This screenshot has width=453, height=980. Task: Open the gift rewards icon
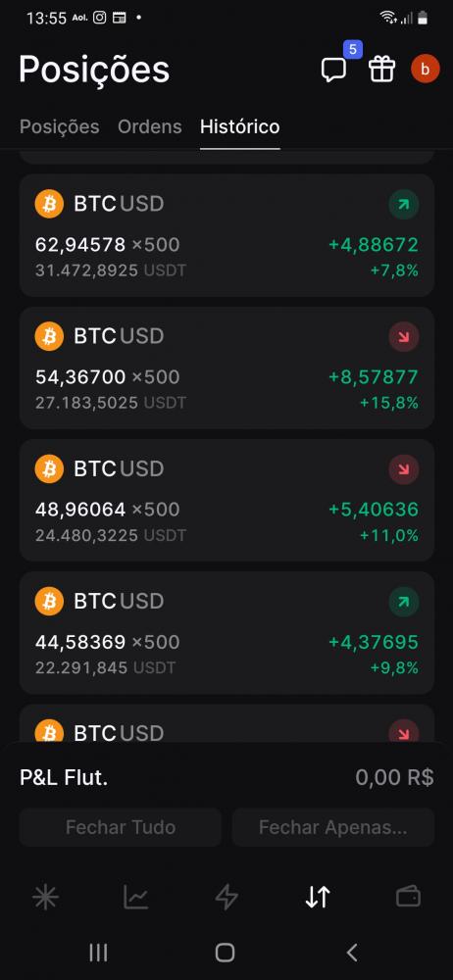click(381, 69)
